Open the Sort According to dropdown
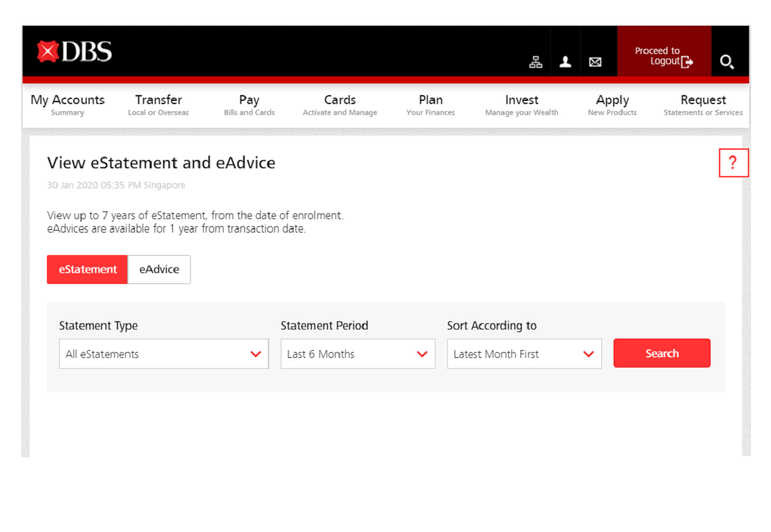The image size is (771, 532). coord(524,353)
